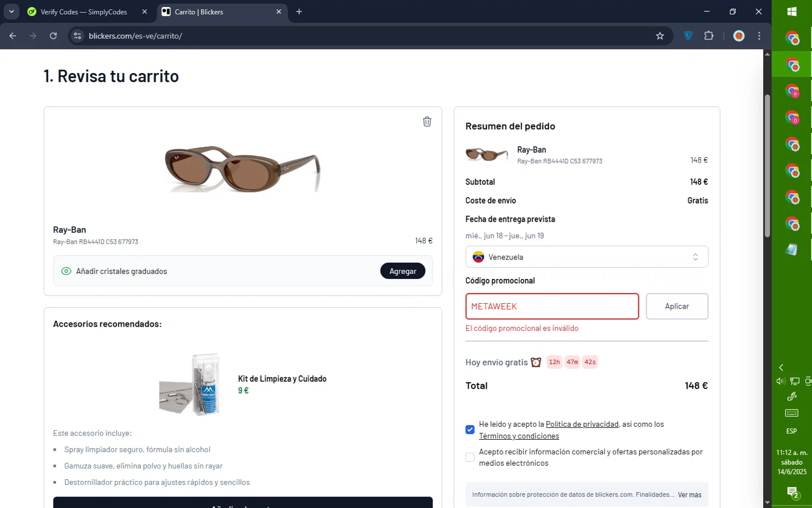The width and height of the screenshot is (812, 508).
Task: Check the commercial information offers checkbox
Action: point(470,457)
